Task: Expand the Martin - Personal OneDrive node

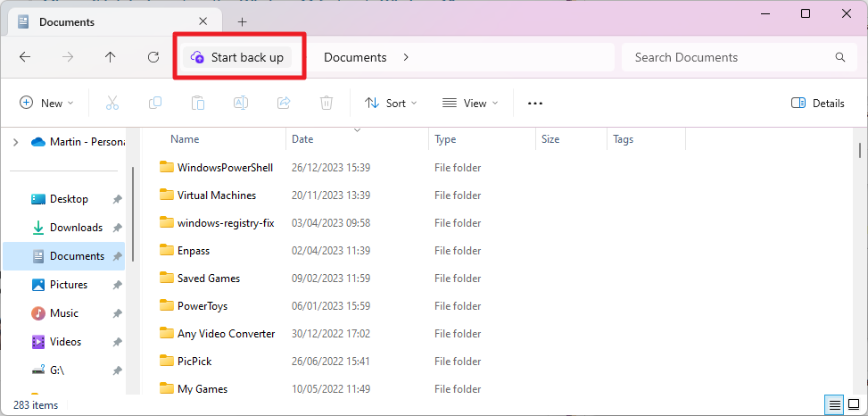Action: [x=15, y=142]
